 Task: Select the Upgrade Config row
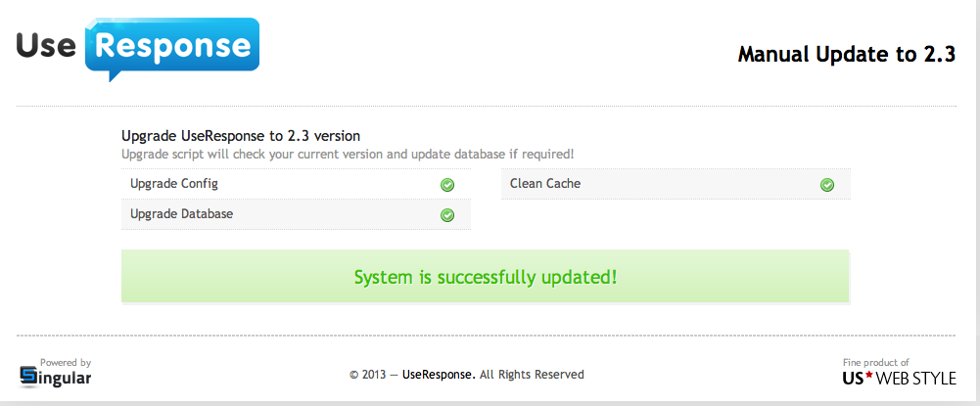coord(296,184)
